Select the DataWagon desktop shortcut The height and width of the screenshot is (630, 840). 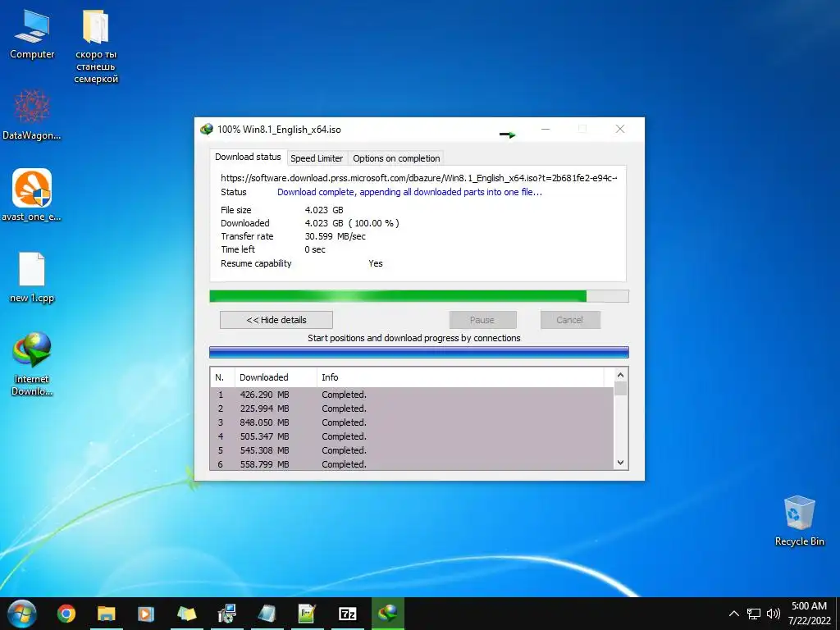click(32, 115)
